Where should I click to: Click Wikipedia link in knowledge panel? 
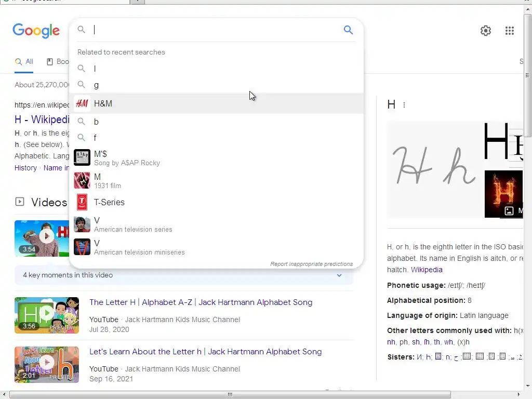click(x=427, y=270)
